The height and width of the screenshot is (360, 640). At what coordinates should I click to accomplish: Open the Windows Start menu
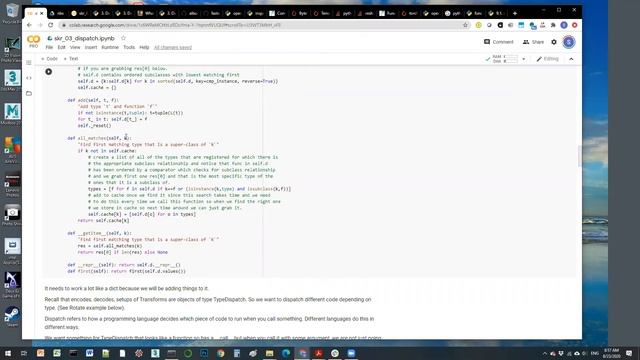tap(8, 353)
